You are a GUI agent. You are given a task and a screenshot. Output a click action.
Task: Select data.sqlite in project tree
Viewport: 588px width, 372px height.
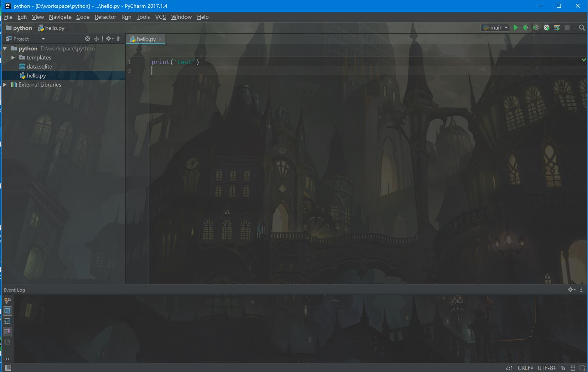(63, 66)
